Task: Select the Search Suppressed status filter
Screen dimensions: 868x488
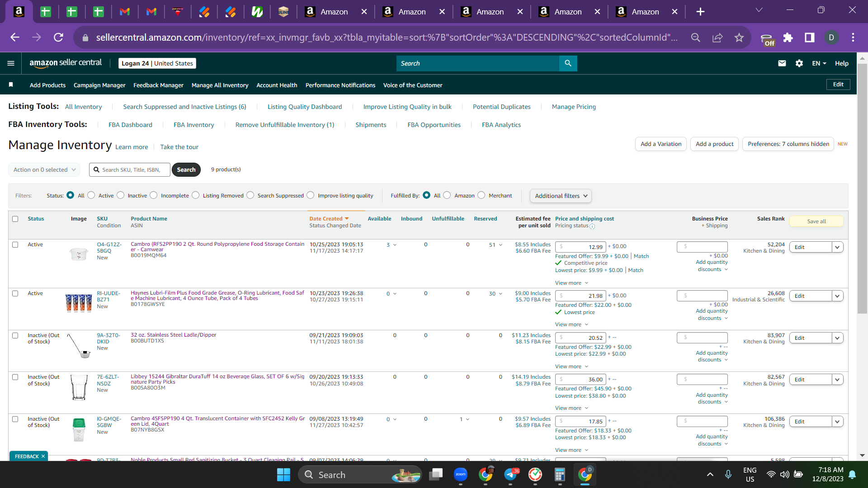Action: [250, 195]
